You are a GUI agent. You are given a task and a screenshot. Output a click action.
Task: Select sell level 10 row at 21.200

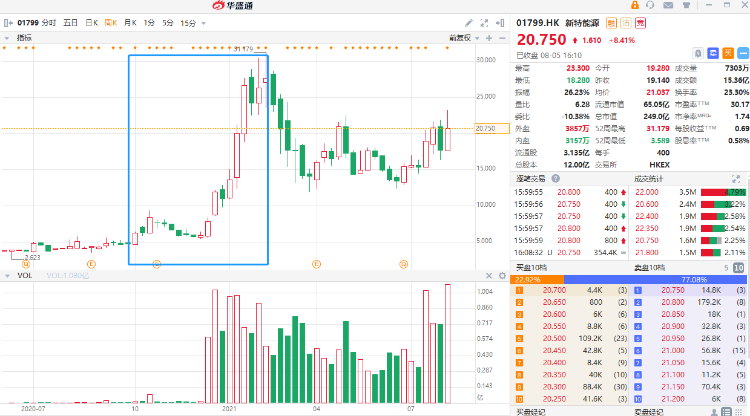point(688,399)
